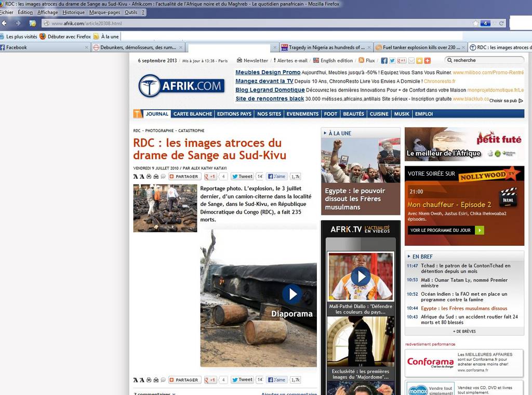Expand the 7 commentaires dropdown
The height and width of the screenshot is (395, 532).
[x=155, y=393]
